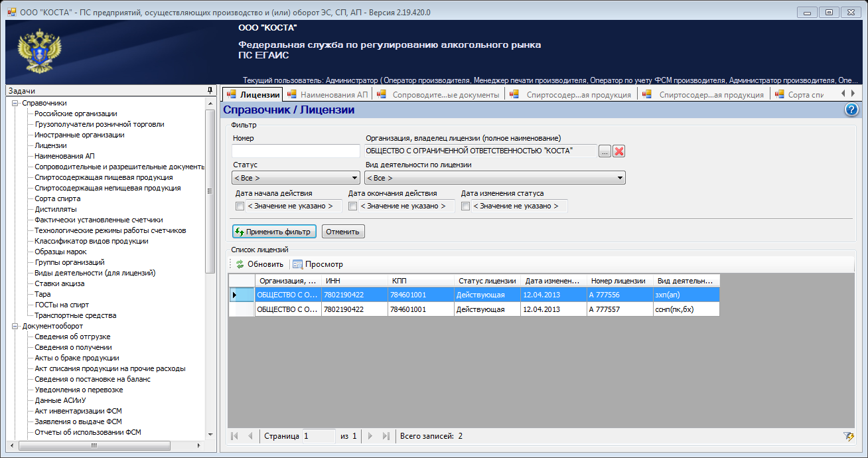Image resolution: width=868 pixels, height=458 pixels.
Task: Click the зхп(ап) activity cell
Action: 686,294
